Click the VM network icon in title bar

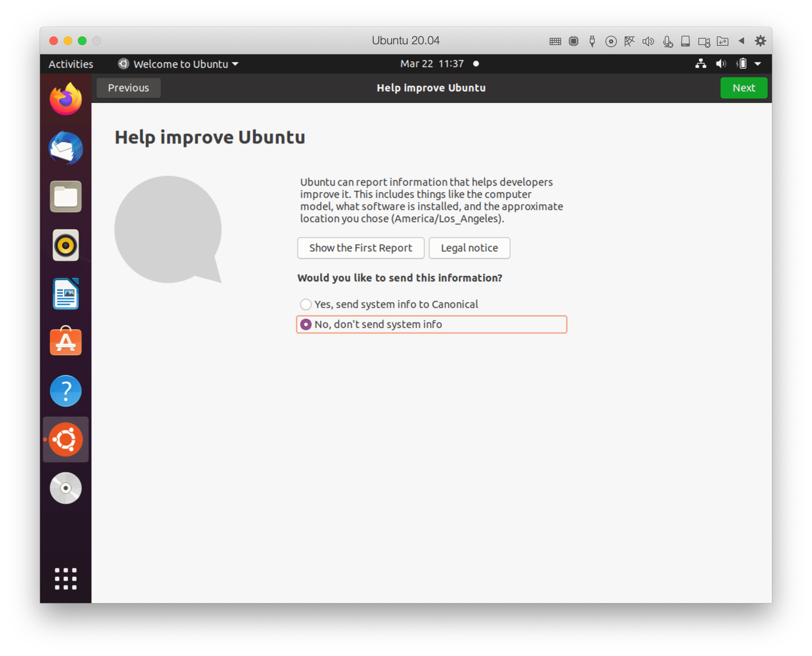coord(629,41)
